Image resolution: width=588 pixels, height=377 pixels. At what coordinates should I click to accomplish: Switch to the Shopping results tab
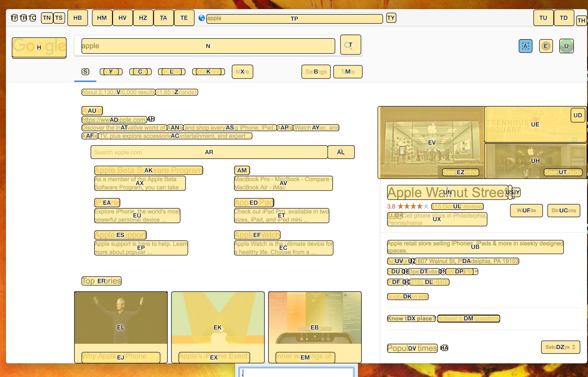[x=208, y=71]
